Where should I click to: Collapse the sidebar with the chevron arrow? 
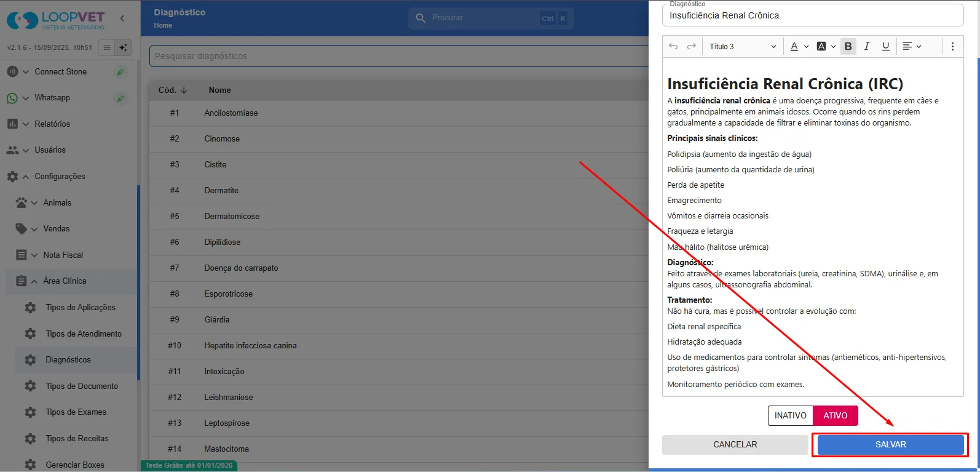(x=122, y=18)
